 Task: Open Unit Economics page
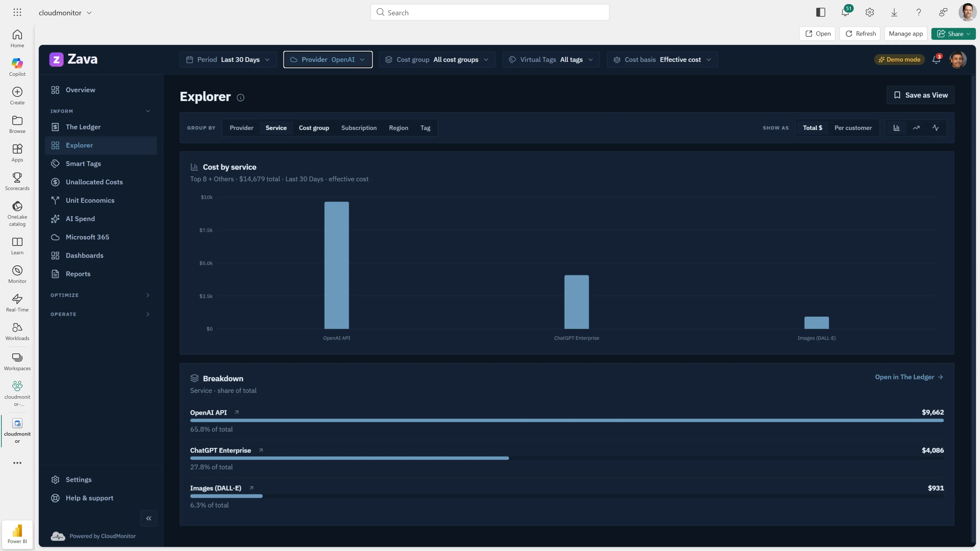tap(101, 201)
